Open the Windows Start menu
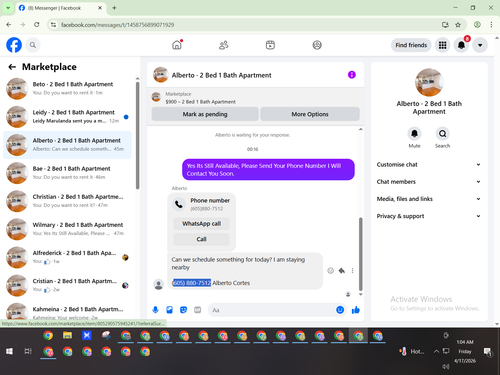The image size is (500, 375). coord(9,351)
